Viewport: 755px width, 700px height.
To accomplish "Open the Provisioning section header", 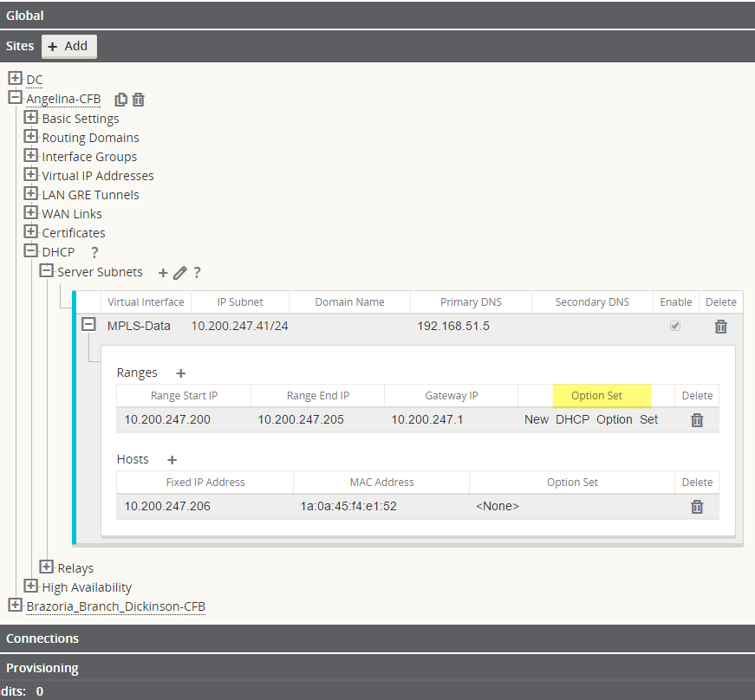I will coord(378,668).
